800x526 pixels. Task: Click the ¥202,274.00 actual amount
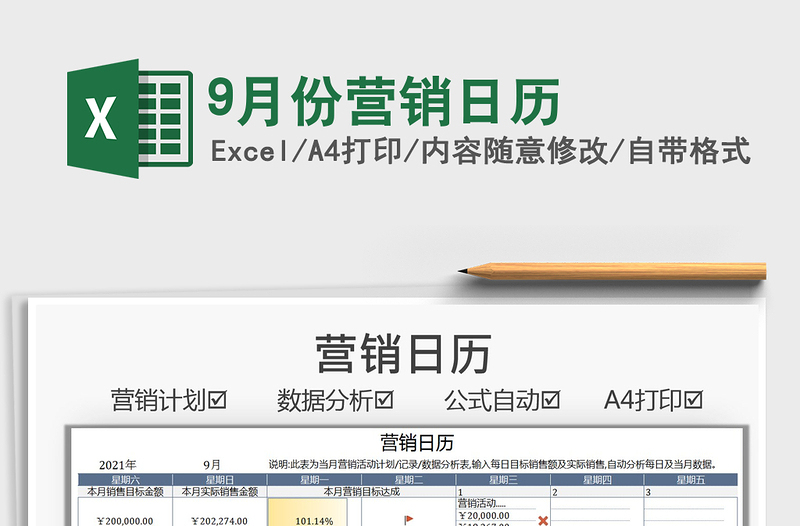click(219, 521)
